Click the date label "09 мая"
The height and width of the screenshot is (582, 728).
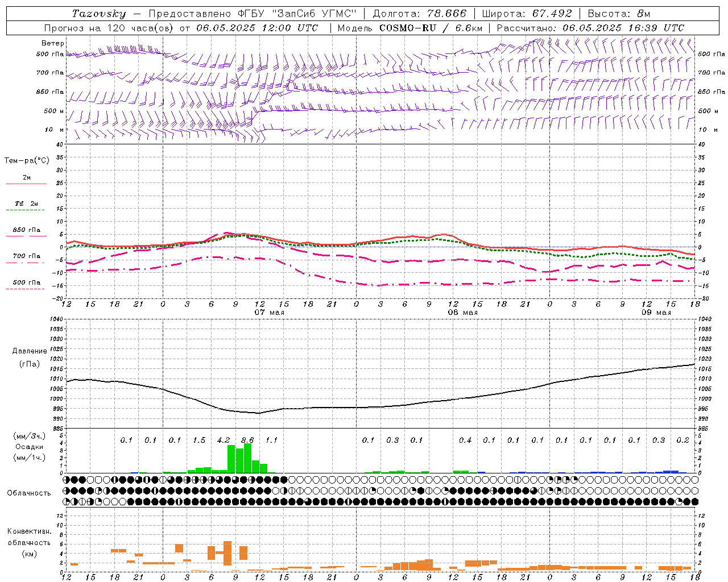[x=656, y=313]
